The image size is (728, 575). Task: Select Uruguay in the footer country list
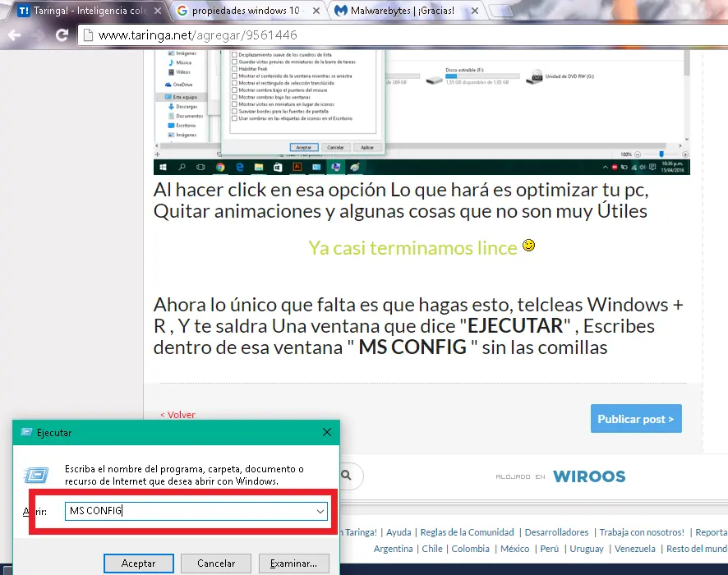coord(587,549)
